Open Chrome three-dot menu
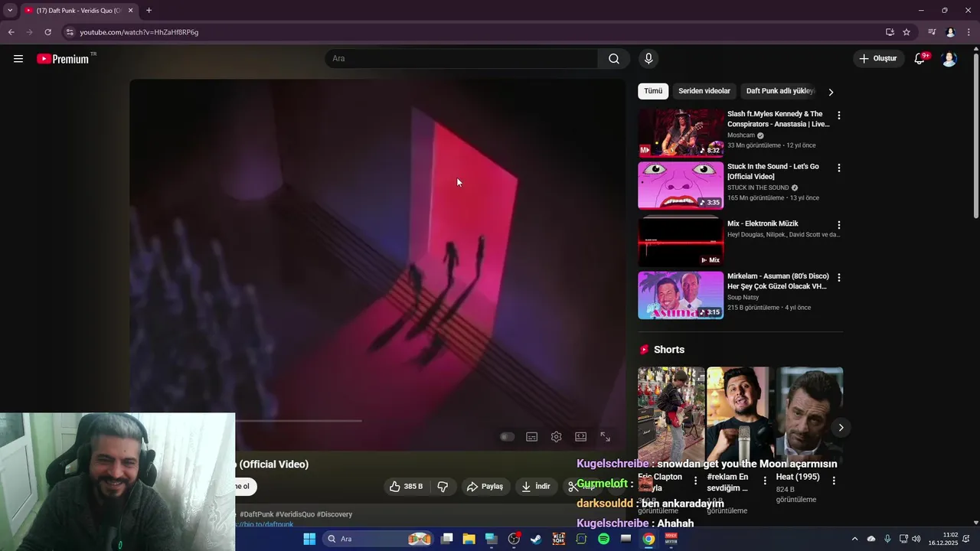 (969, 32)
